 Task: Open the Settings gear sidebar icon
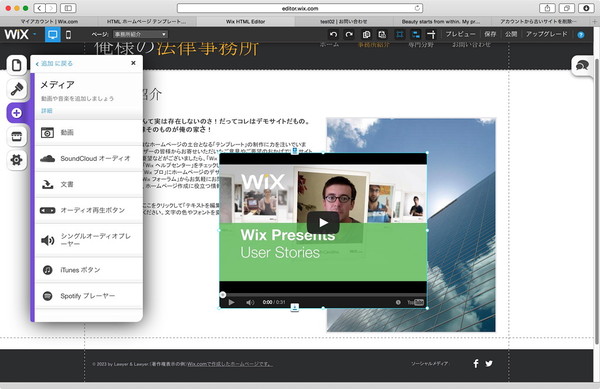click(16, 160)
